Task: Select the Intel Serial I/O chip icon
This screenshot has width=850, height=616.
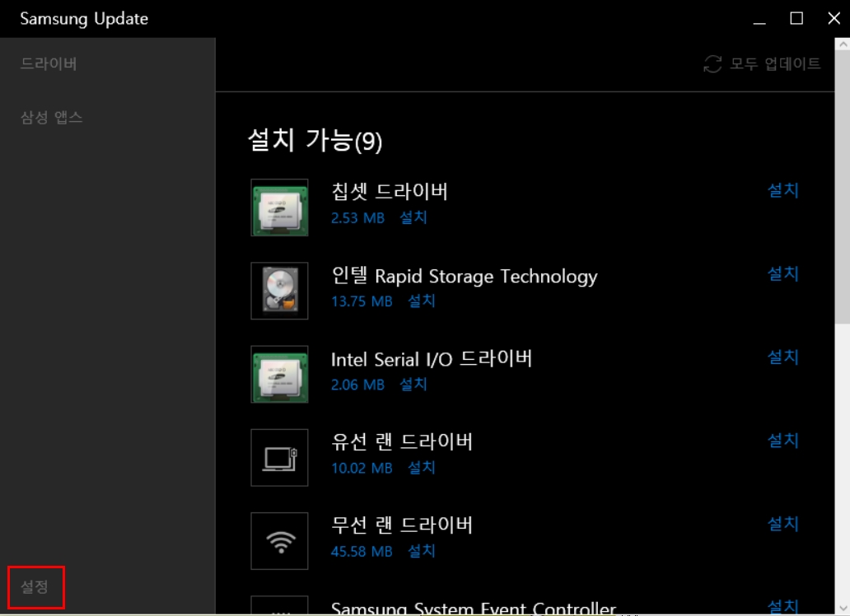Action: pos(279,374)
